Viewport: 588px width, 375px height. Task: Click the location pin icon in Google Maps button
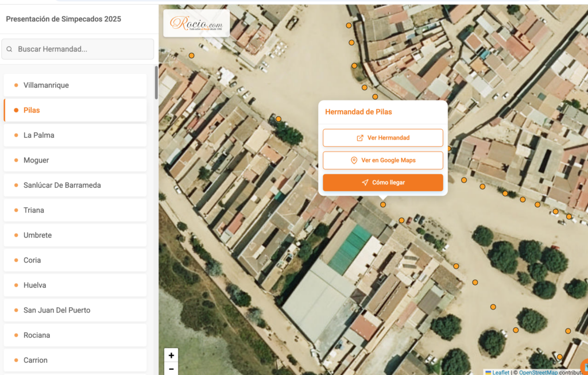coord(354,160)
